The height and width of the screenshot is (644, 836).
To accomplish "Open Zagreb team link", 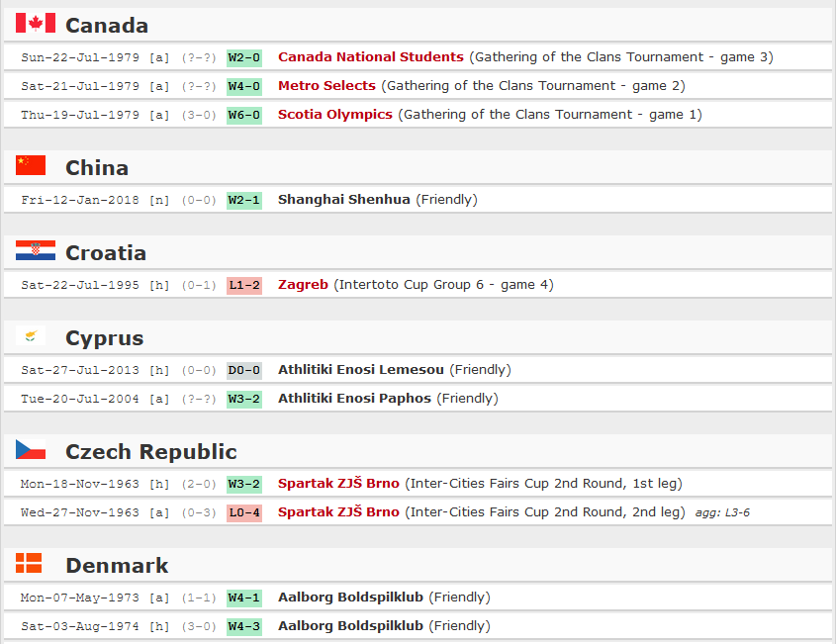I will pyautogui.click(x=303, y=285).
